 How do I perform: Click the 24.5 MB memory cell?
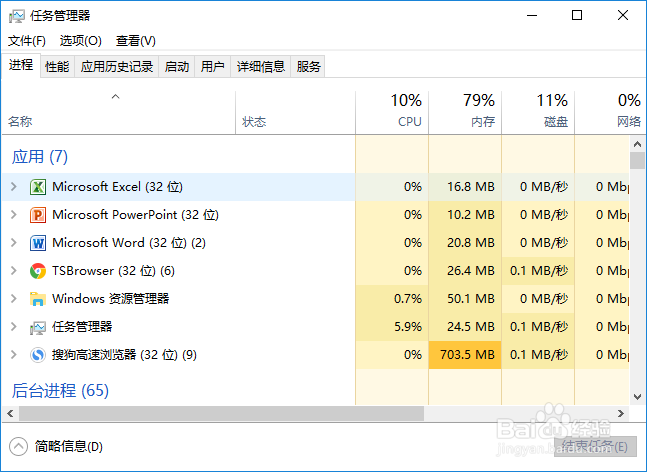pyautogui.click(x=465, y=327)
